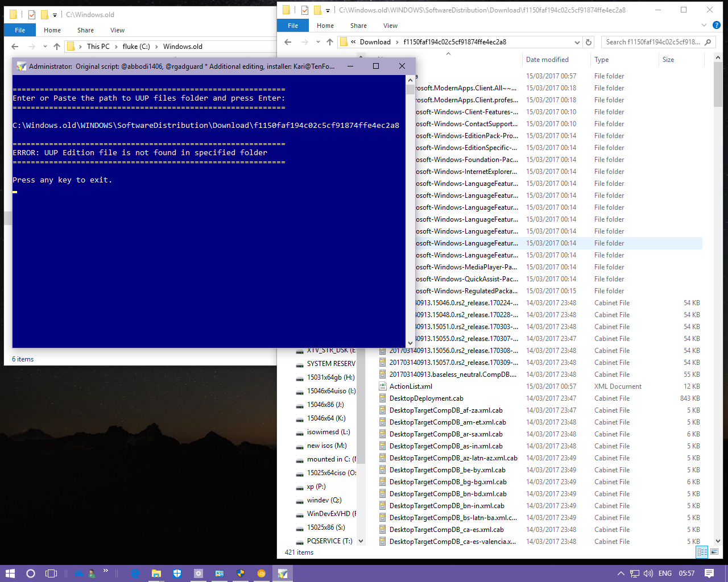The width and height of the screenshot is (728, 582).
Task: Click the search magnifier in right explorer
Action: [x=708, y=42]
